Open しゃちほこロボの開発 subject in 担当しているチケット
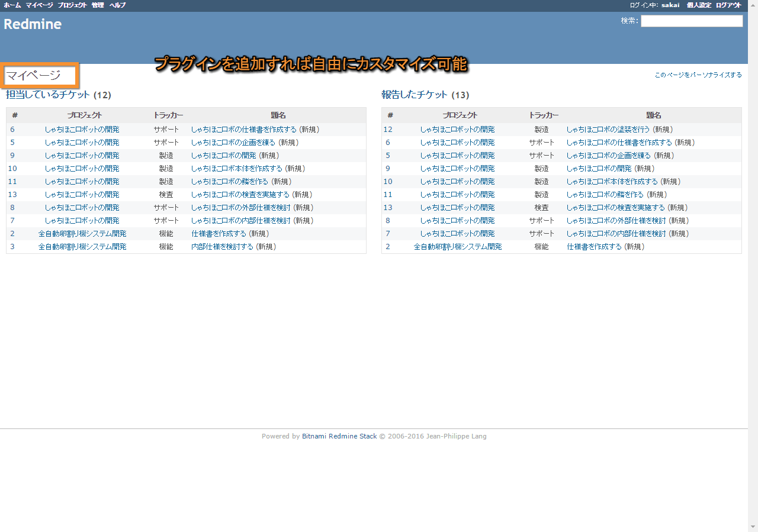 coord(223,156)
